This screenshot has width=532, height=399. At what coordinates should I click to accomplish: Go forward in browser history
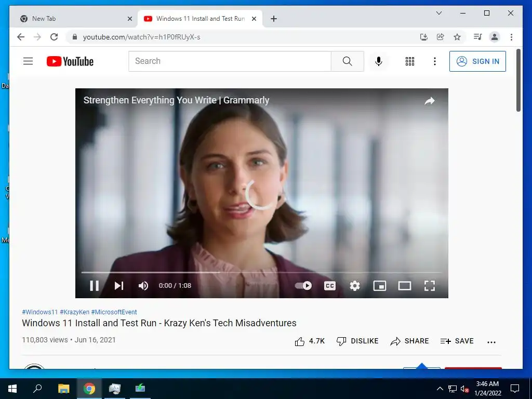(37, 37)
